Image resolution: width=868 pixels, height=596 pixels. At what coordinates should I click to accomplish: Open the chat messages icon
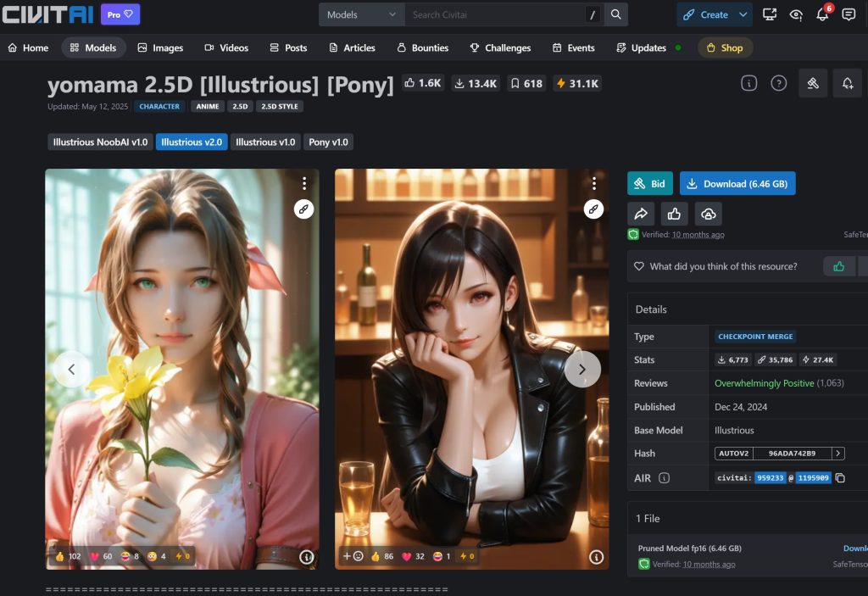tap(849, 14)
